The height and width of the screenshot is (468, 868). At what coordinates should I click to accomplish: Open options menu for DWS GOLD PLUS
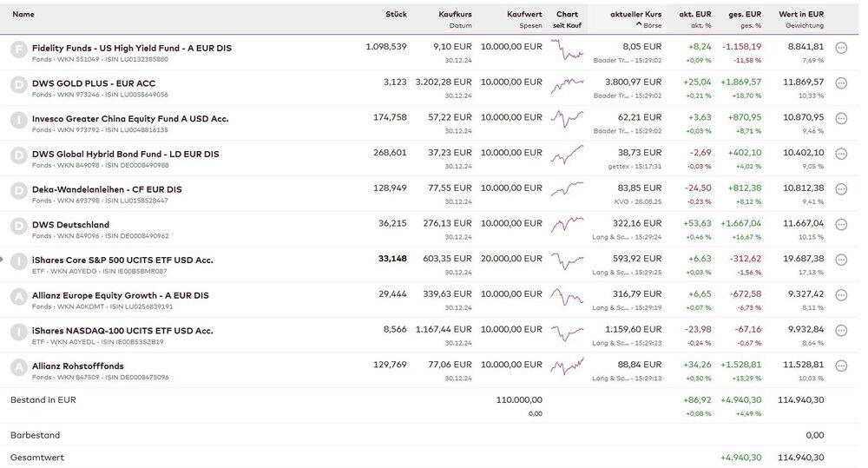pos(840,83)
